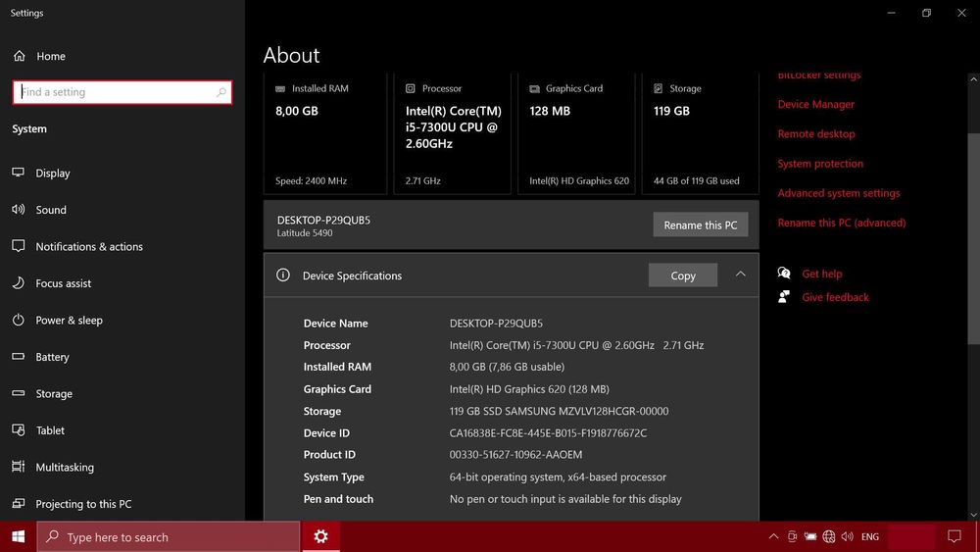Open Display settings from the sidebar
Image resolution: width=980 pixels, height=552 pixels.
52,174
